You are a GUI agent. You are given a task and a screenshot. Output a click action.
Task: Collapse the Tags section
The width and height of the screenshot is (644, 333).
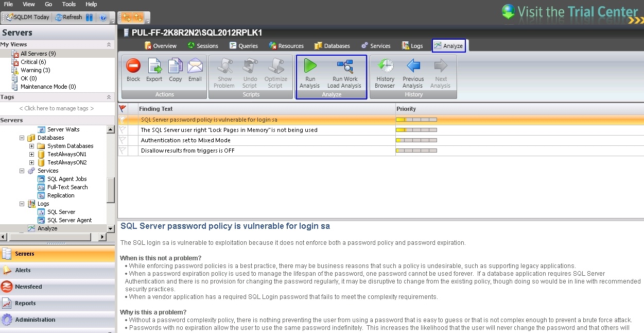[x=109, y=97]
